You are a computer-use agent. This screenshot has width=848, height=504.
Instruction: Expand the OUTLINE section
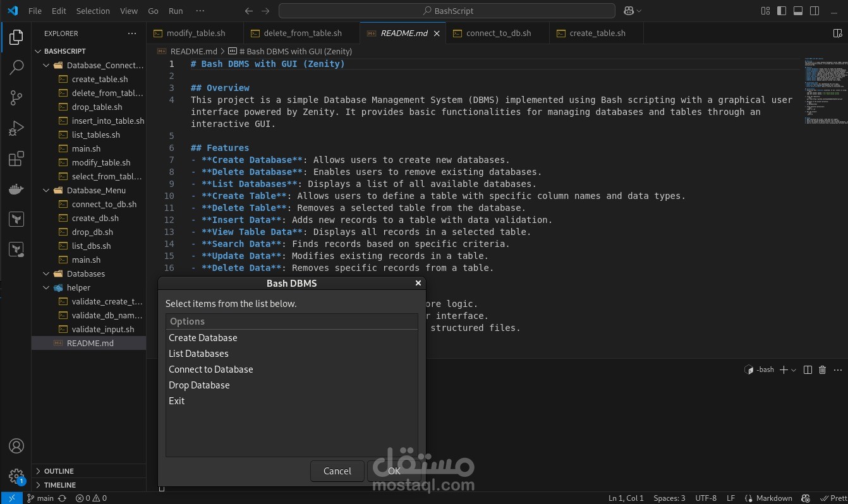[x=88, y=471]
